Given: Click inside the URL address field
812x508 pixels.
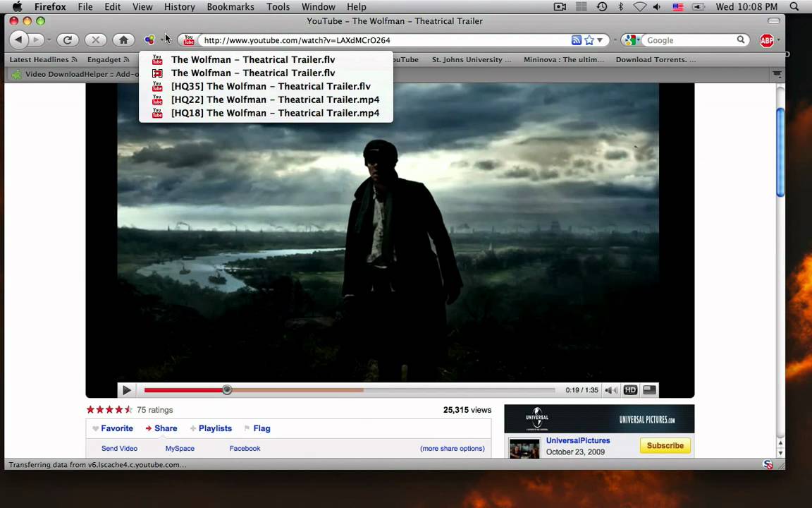Looking at the screenshot, I should click(383, 40).
